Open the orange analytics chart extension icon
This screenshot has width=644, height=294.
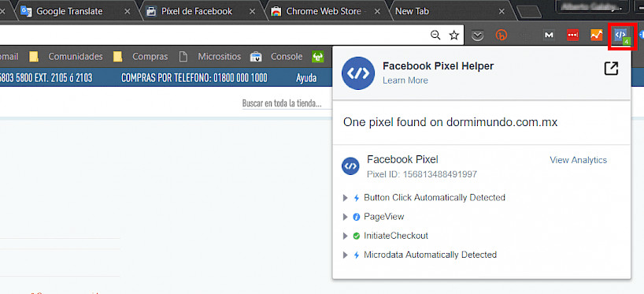[596, 35]
